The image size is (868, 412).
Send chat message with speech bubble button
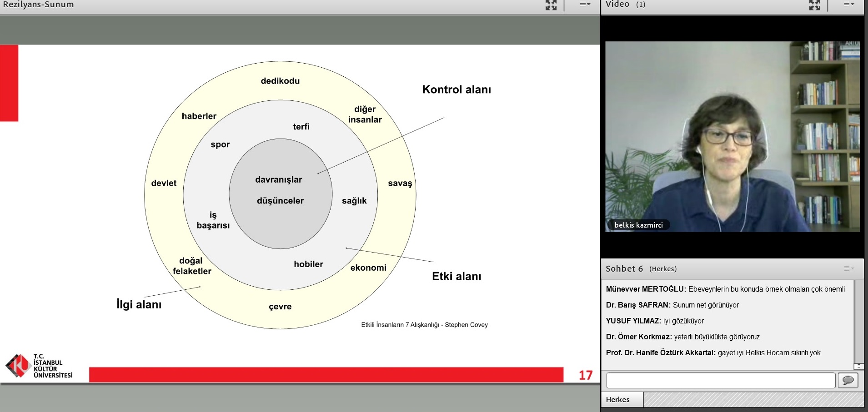click(848, 380)
